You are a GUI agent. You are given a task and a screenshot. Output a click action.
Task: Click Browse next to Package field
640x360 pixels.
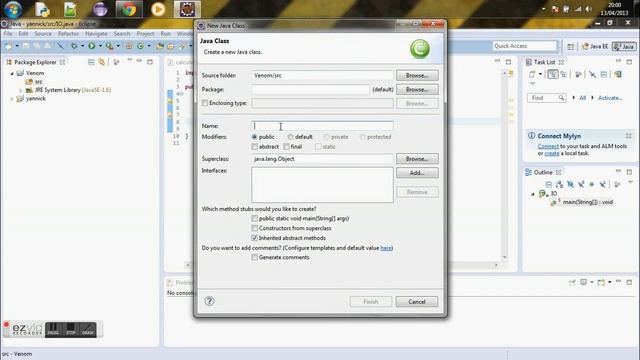coord(417,89)
